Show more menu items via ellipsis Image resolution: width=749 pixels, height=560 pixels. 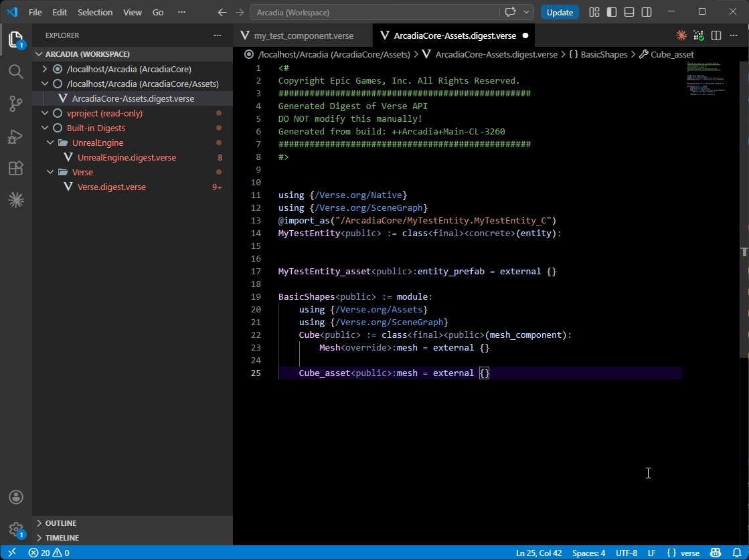point(181,13)
